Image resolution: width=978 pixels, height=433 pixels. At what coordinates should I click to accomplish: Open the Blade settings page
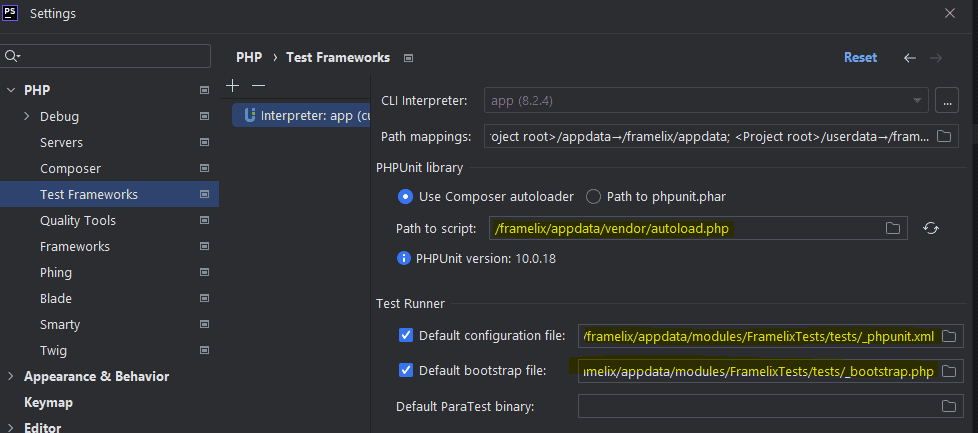56,299
